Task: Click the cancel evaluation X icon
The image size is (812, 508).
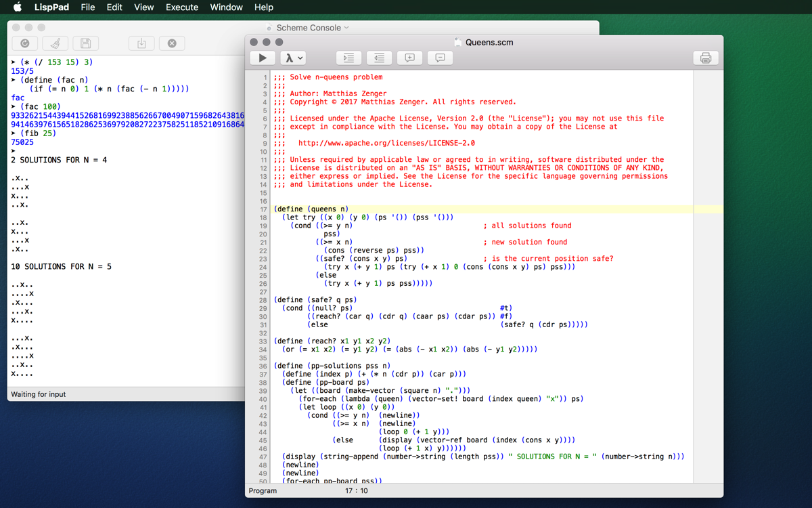Action: pos(172,43)
